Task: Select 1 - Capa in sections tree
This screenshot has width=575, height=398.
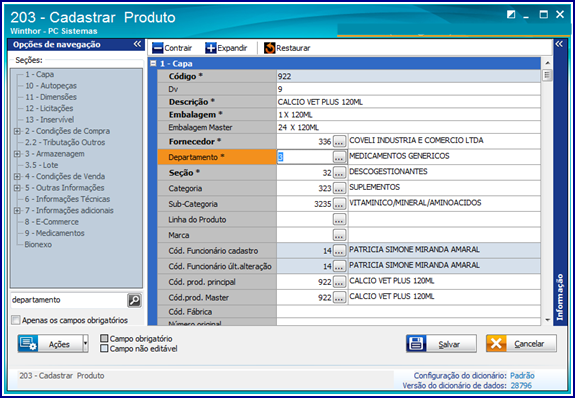Action: (40, 74)
